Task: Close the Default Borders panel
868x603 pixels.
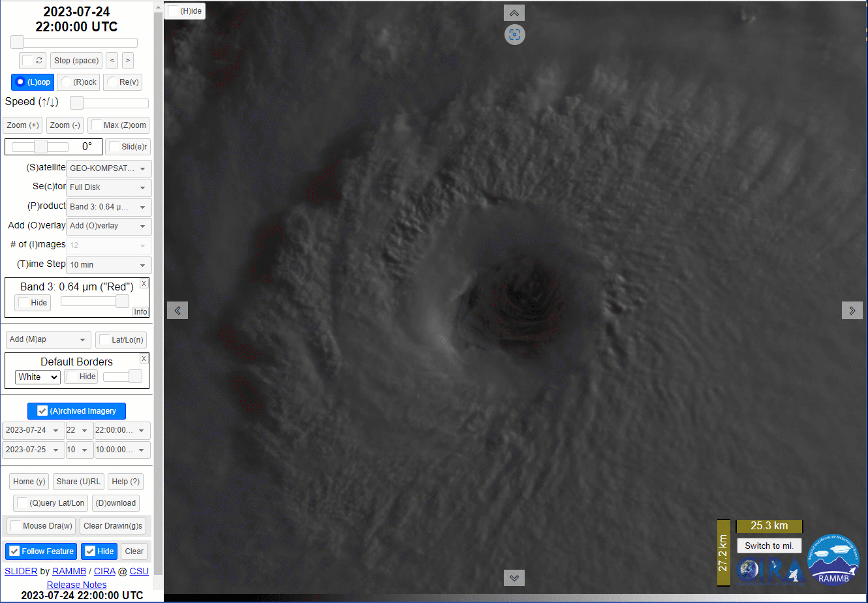Action: pos(144,359)
